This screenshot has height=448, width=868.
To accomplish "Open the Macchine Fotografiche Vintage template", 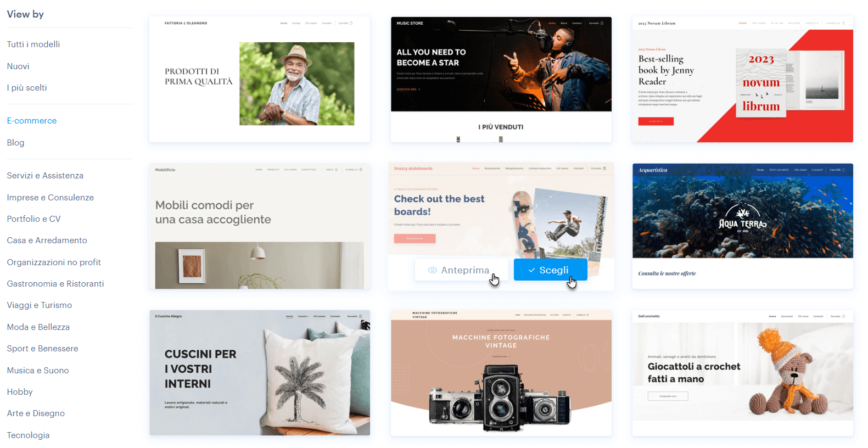I will pos(501,373).
